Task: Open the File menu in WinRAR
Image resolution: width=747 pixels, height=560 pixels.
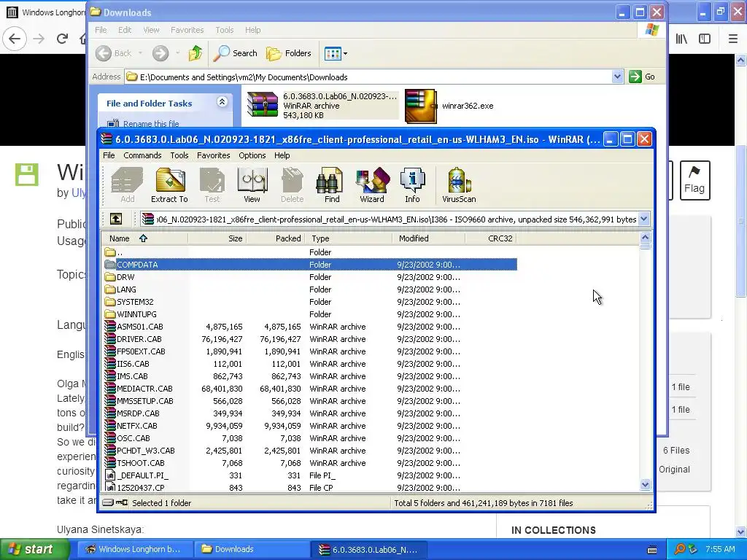Action: [109, 155]
